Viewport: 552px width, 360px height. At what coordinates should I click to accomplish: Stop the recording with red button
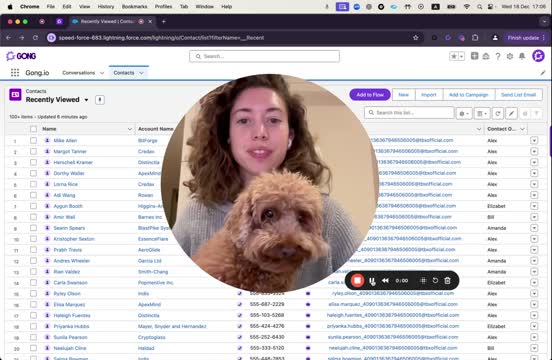(357, 280)
